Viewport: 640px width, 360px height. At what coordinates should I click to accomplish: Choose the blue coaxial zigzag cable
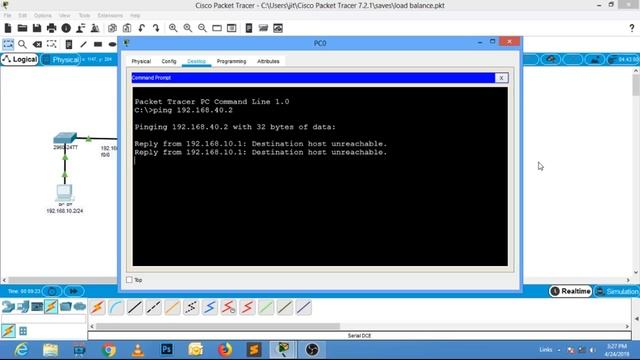click(x=210, y=307)
